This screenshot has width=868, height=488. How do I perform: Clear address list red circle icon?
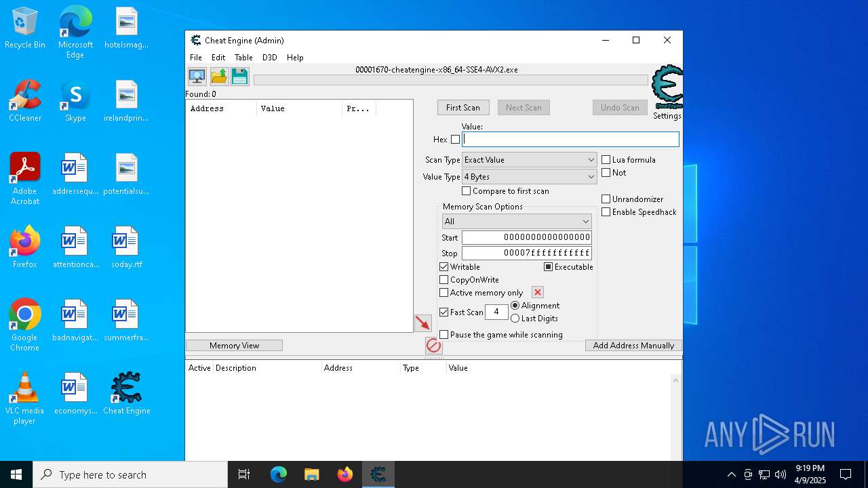point(433,346)
